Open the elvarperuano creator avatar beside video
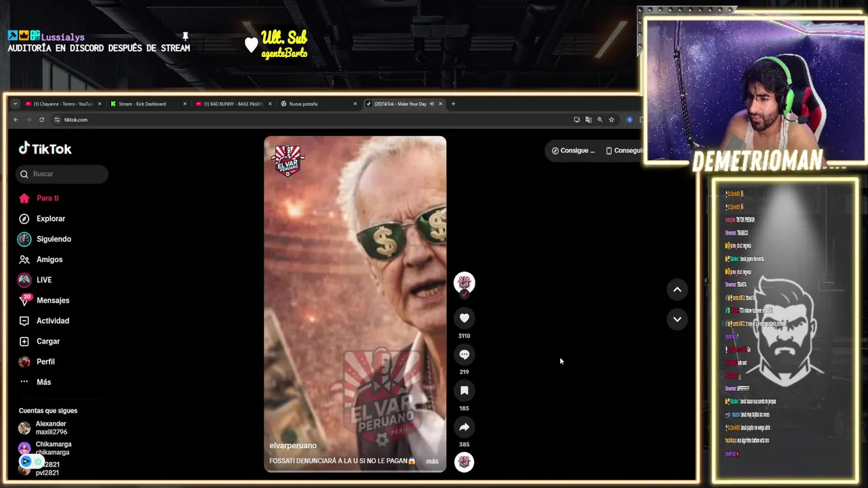 tap(464, 283)
